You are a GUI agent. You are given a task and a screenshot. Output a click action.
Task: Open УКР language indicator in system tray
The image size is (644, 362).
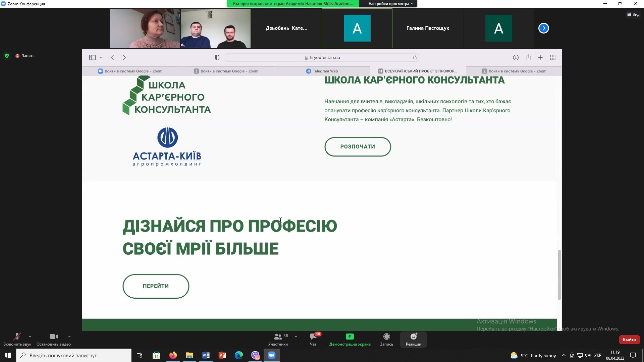tap(598, 355)
